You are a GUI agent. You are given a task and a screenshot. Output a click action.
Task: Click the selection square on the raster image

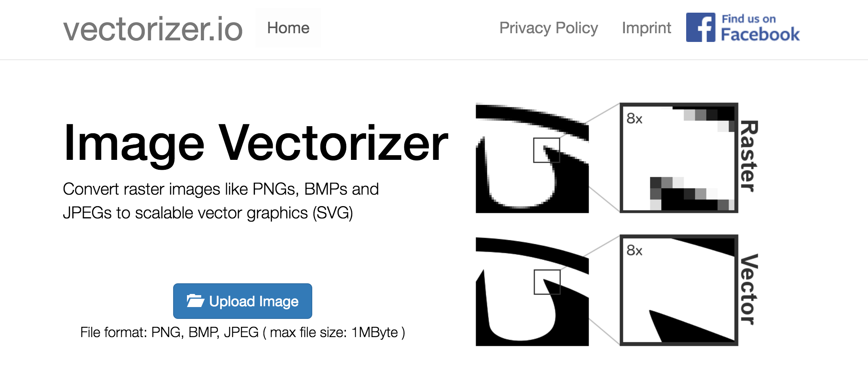click(x=547, y=151)
